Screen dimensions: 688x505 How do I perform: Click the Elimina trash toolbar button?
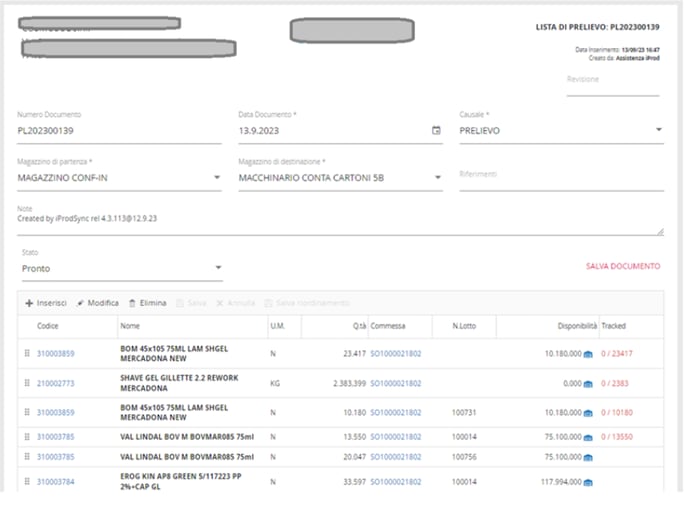point(147,303)
